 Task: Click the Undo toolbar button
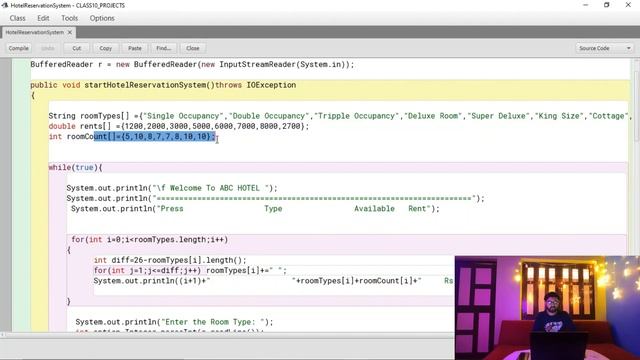click(x=48, y=48)
